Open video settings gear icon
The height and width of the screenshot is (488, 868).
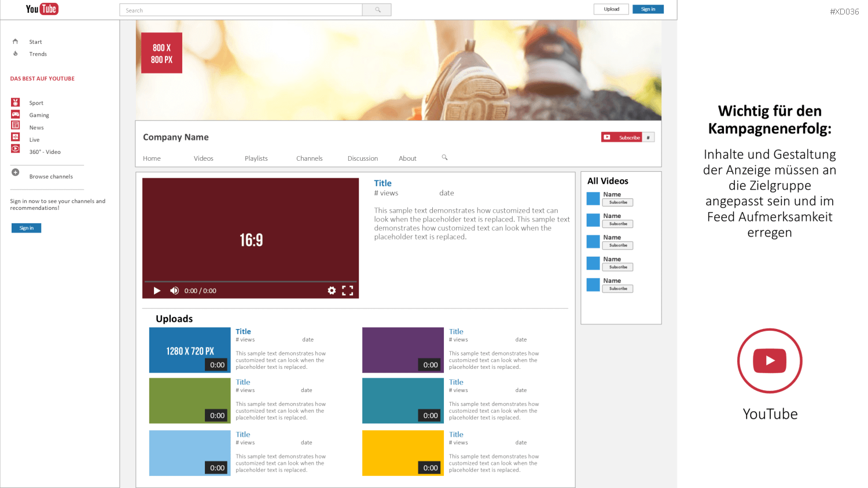tap(332, 290)
